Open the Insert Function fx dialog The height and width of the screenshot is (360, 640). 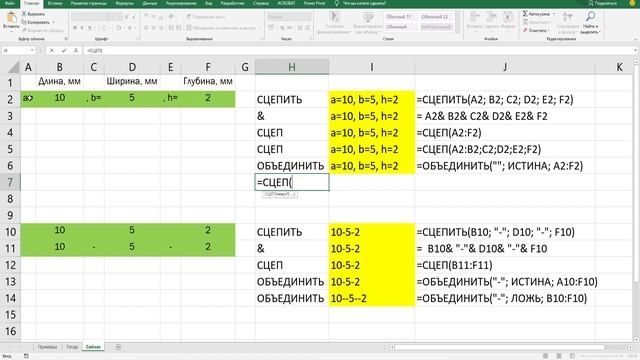[x=76, y=50]
